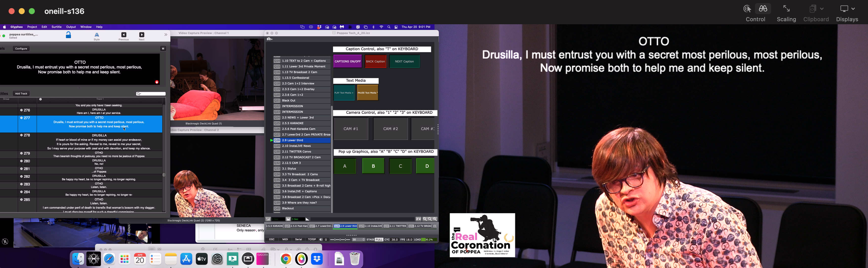Trigger pop up graphic C

click(x=400, y=166)
